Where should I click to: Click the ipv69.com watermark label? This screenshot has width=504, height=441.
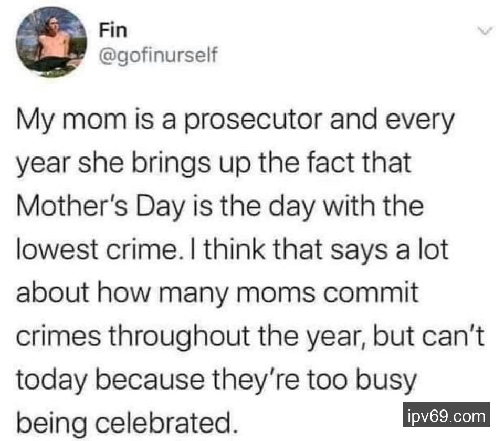[447, 416]
